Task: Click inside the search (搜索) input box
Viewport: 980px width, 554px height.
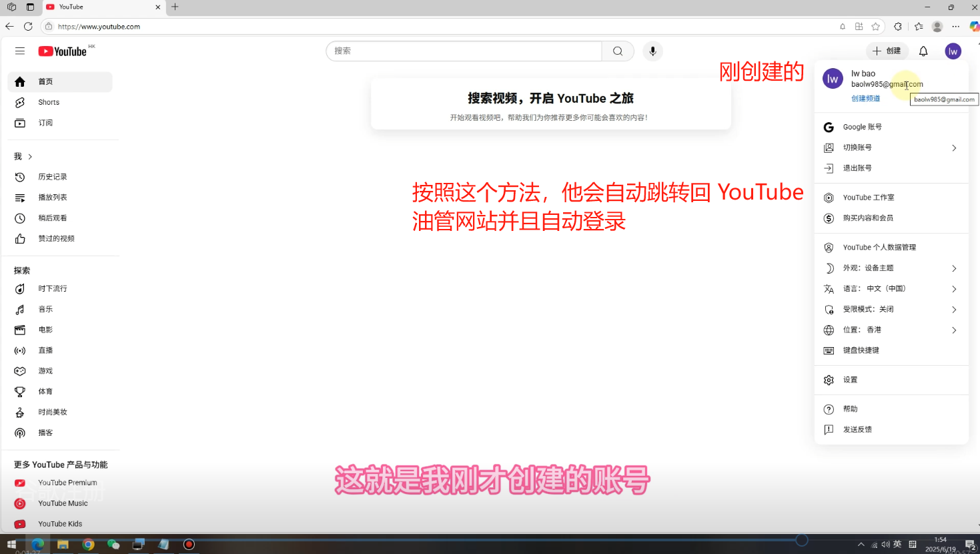Action: 464,51
